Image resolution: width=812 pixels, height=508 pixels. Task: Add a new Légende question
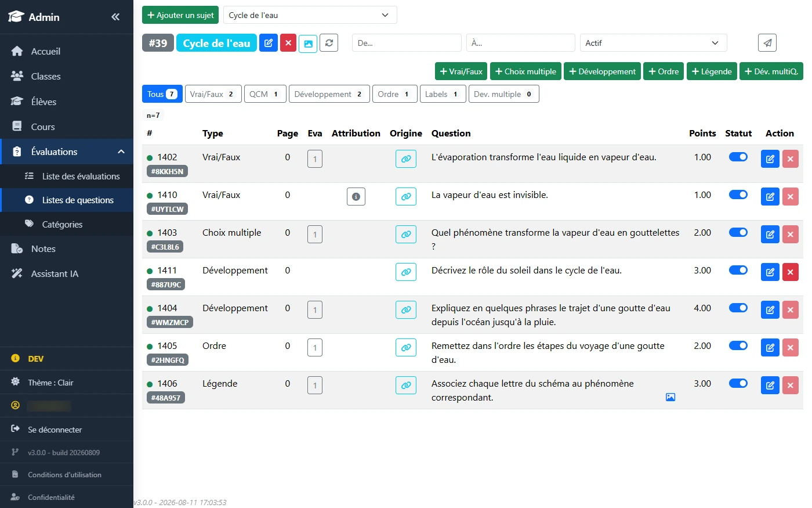click(712, 71)
